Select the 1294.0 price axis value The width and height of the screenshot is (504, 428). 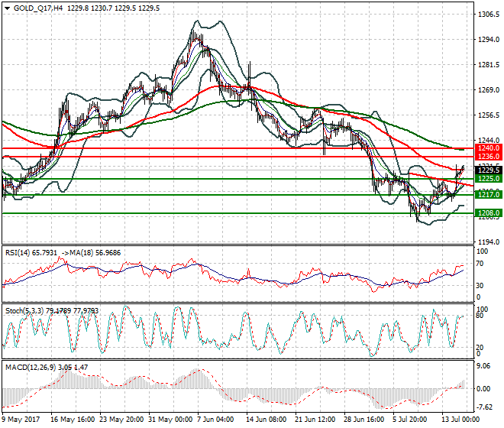[489, 40]
